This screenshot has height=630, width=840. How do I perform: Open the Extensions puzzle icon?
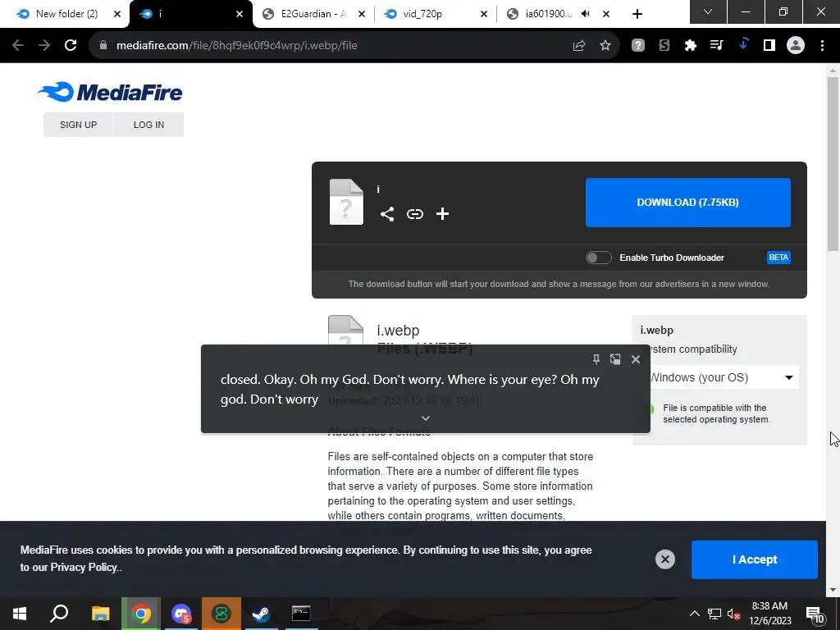coord(691,46)
